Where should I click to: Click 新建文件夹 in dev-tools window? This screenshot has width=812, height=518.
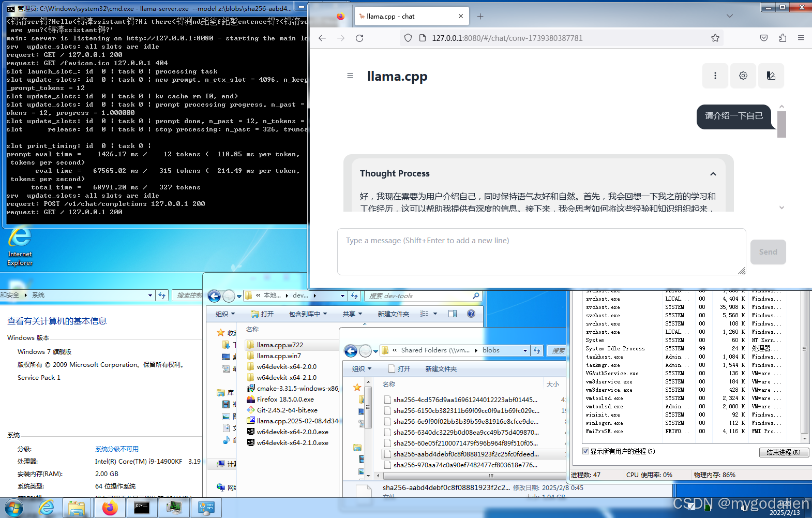(x=393, y=314)
